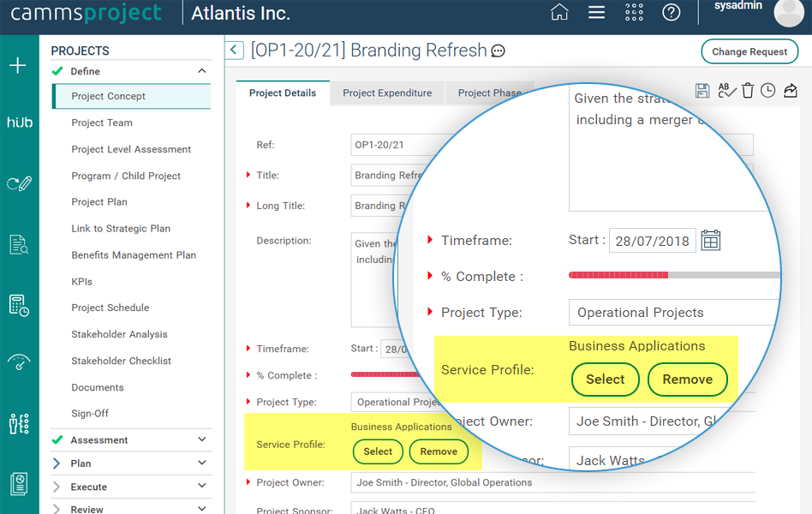Screen dimensions: 812x514
Task: Open comments bubble next to Branding Refresh
Action: click(x=499, y=51)
